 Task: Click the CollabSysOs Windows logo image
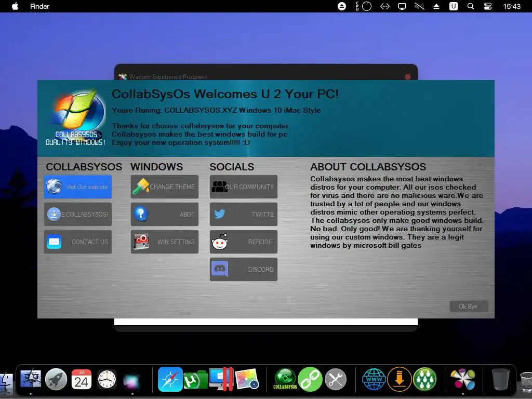[77, 117]
